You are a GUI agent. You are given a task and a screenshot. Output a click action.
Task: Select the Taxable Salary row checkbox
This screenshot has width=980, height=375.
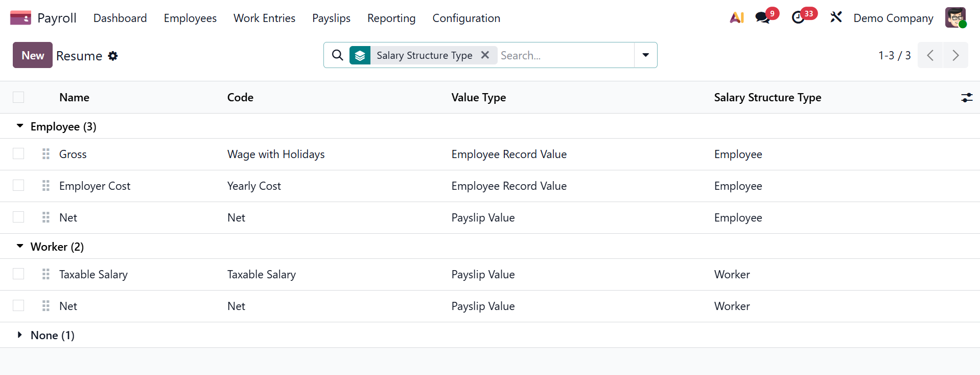18,274
